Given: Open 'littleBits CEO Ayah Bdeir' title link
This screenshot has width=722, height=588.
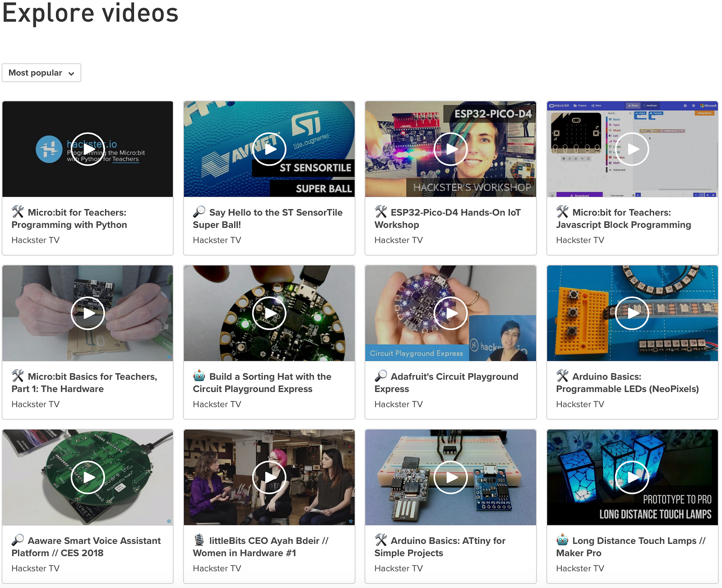Looking at the screenshot, I should pos(261,547).
